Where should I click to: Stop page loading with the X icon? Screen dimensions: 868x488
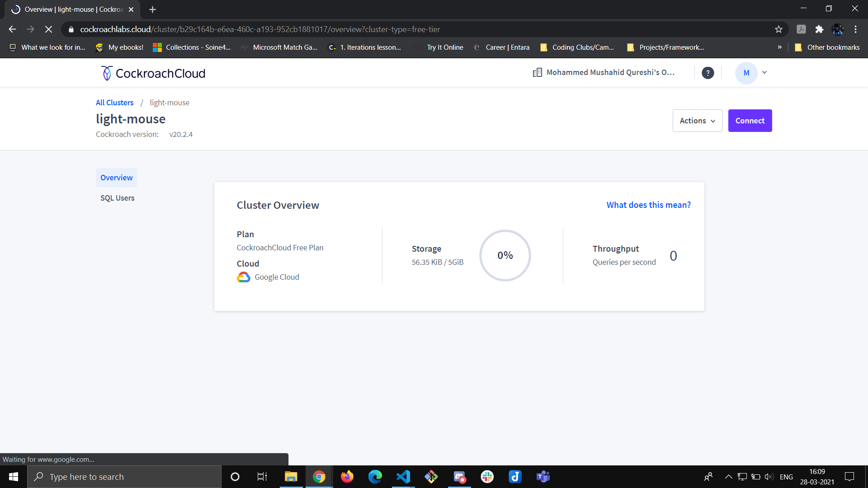(x=48, y=29)
